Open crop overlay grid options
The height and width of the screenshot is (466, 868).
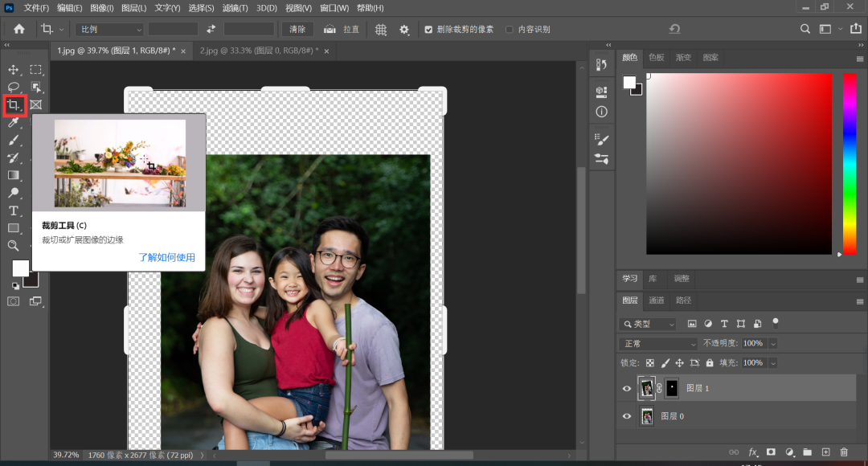pos(381,30)
